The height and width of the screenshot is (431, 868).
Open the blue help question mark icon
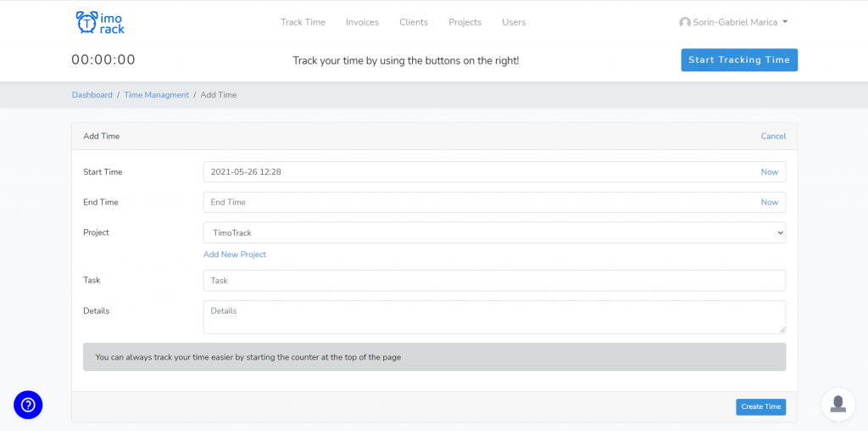coord(28,405)
